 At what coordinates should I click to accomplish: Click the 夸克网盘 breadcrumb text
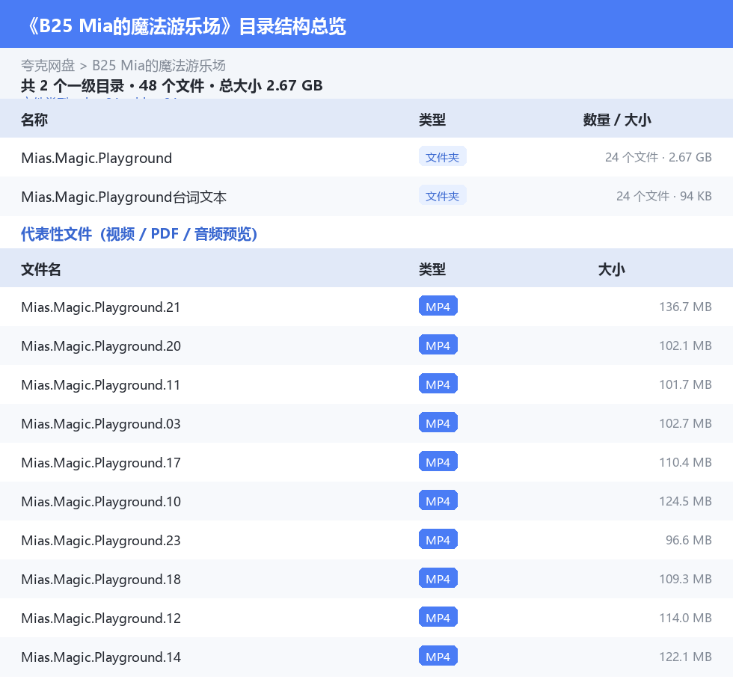click(x=48, y=65)
